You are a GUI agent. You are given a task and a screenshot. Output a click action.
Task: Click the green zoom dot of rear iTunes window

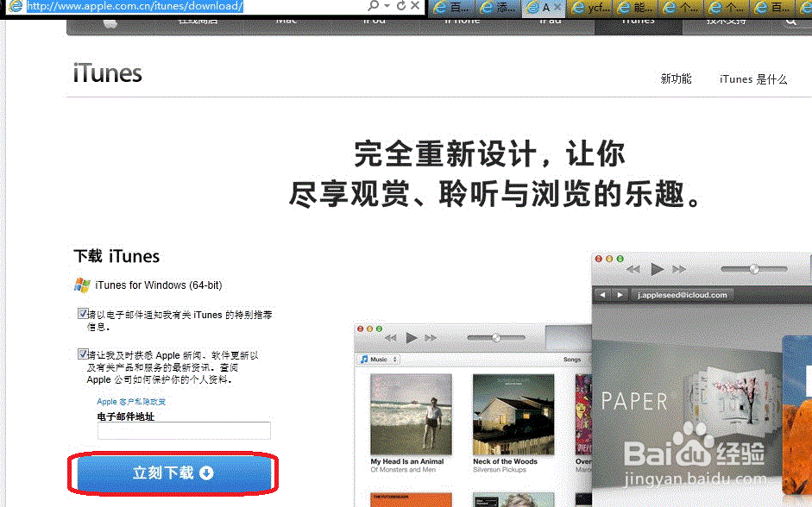tap(620, 259)
